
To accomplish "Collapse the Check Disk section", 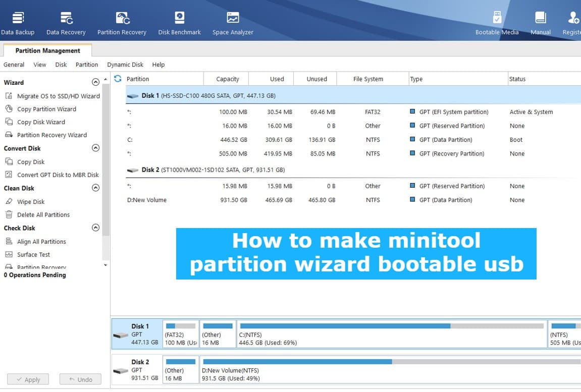I will pos(95,228).
